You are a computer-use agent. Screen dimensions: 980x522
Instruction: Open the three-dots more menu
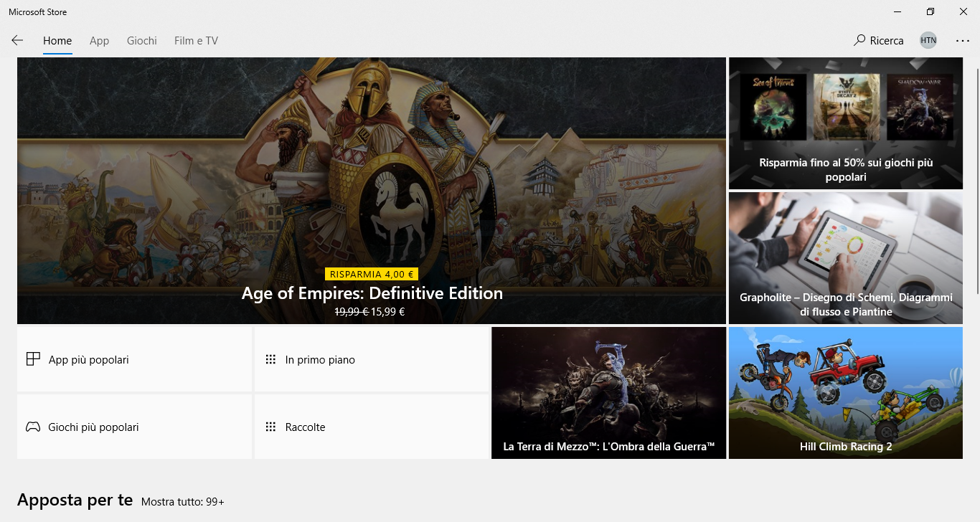click(962, 41)
